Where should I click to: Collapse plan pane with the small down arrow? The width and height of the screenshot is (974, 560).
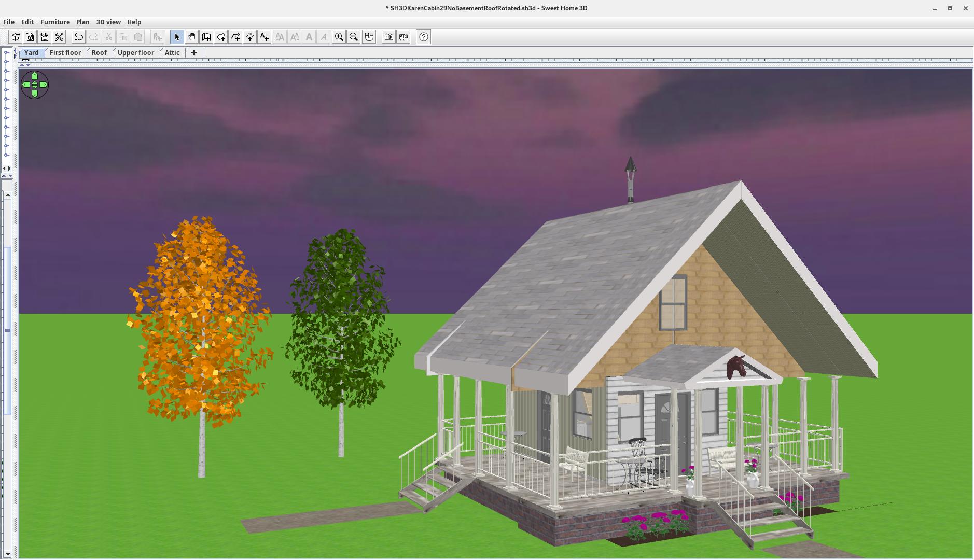tap(28, 64)
